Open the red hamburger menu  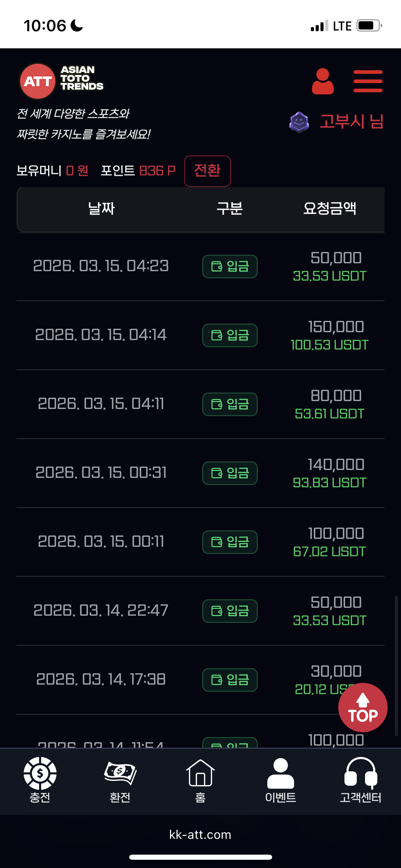pyautogui.click(x=368, y=81)
